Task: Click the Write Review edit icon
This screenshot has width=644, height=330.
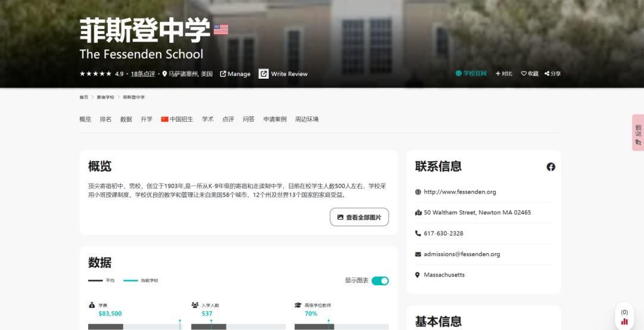Action: (264, 73)
